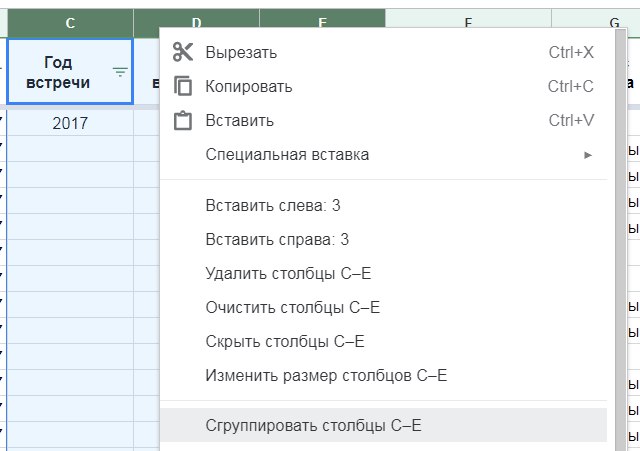Open "Специальная вставка" menu item

click(x=287, y=154)
